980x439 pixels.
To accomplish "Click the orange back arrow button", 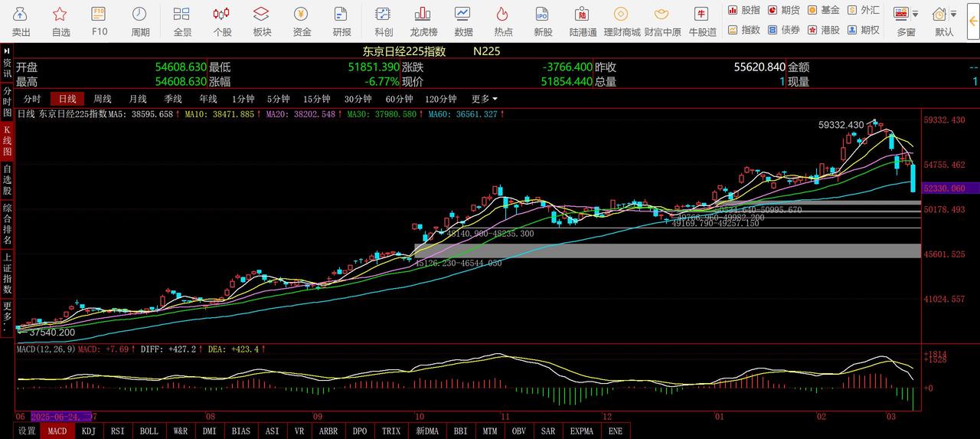I will coord(974,21).
